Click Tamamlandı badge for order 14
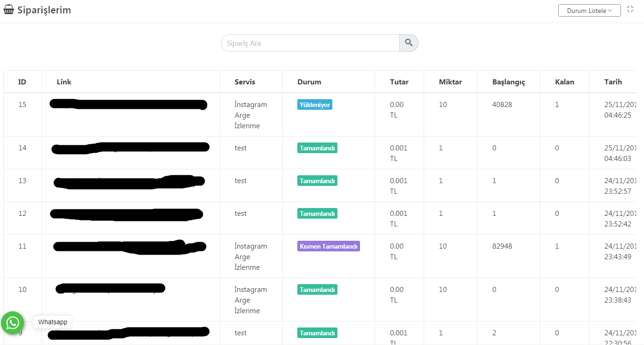Viewport: 644px width, 345px height. pos(317,148)
